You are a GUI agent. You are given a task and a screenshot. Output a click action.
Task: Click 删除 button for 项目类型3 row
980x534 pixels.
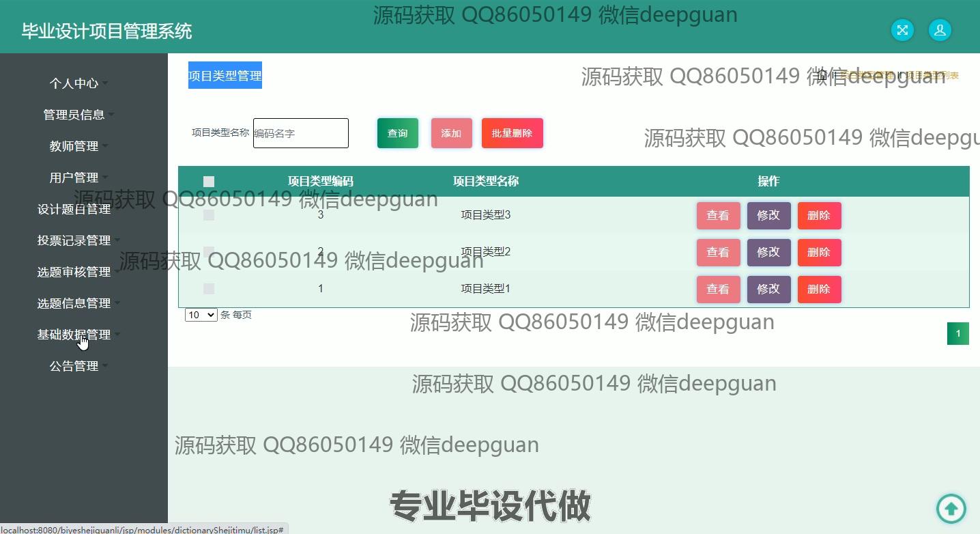pyautogui.click(x=819, y=216)
